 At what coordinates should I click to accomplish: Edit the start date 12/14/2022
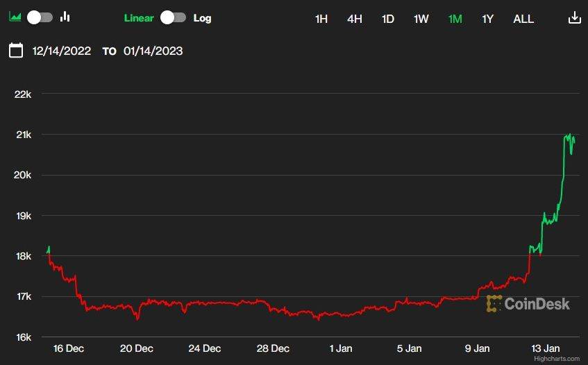point(62,51)
